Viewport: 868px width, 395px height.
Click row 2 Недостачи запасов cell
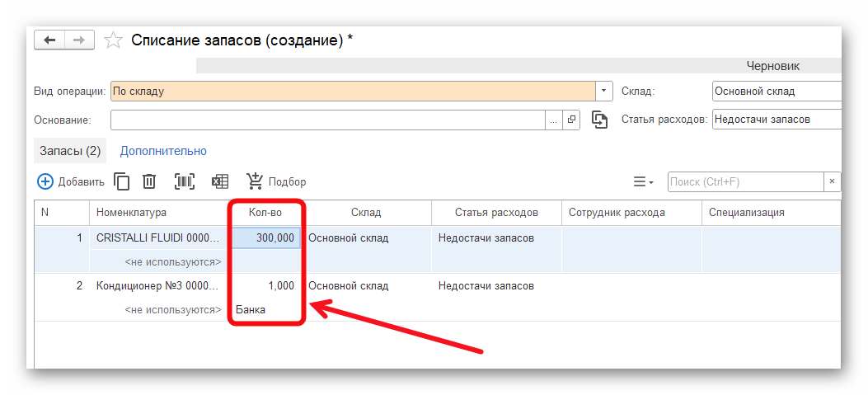496,286
